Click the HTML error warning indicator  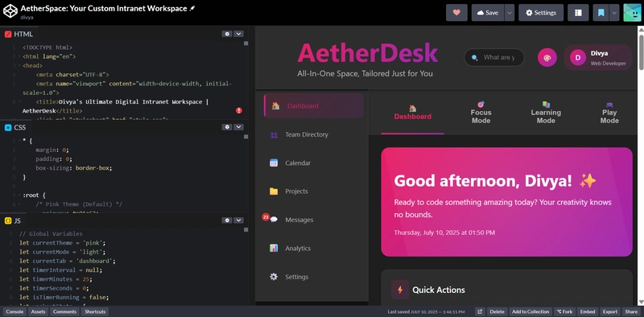[239, 110]
